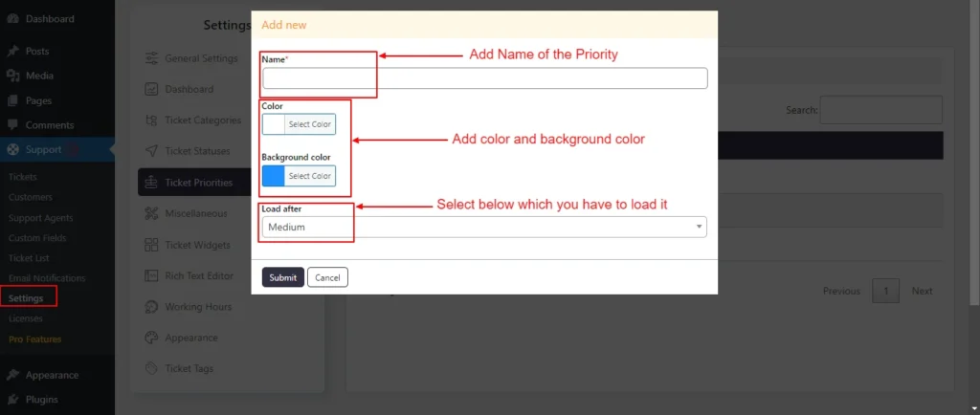
Task: Go to Previous page in pagination
Action: point(841,291)
